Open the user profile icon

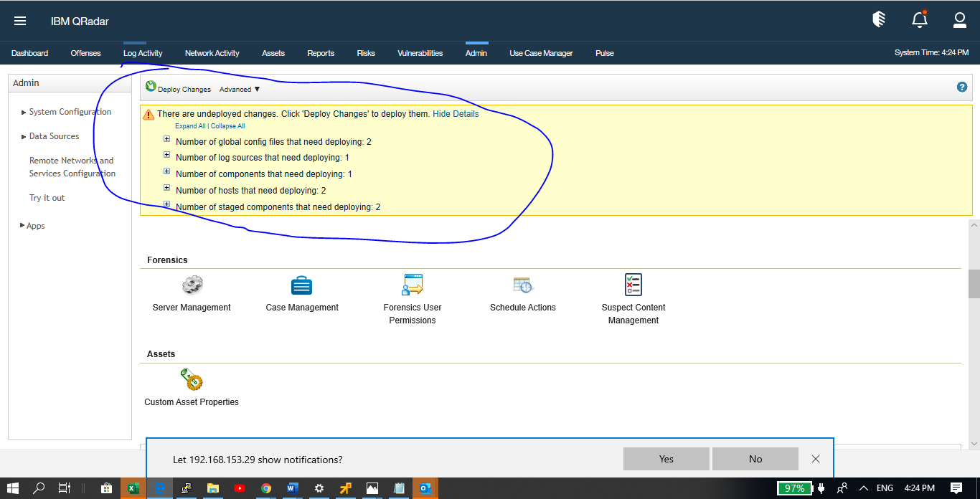(x=960, y=20)
